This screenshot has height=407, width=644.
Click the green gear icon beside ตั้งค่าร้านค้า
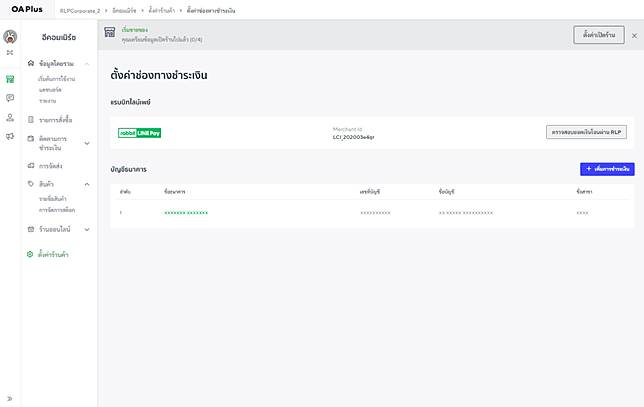pyautogui.click(x=30, y=254)
